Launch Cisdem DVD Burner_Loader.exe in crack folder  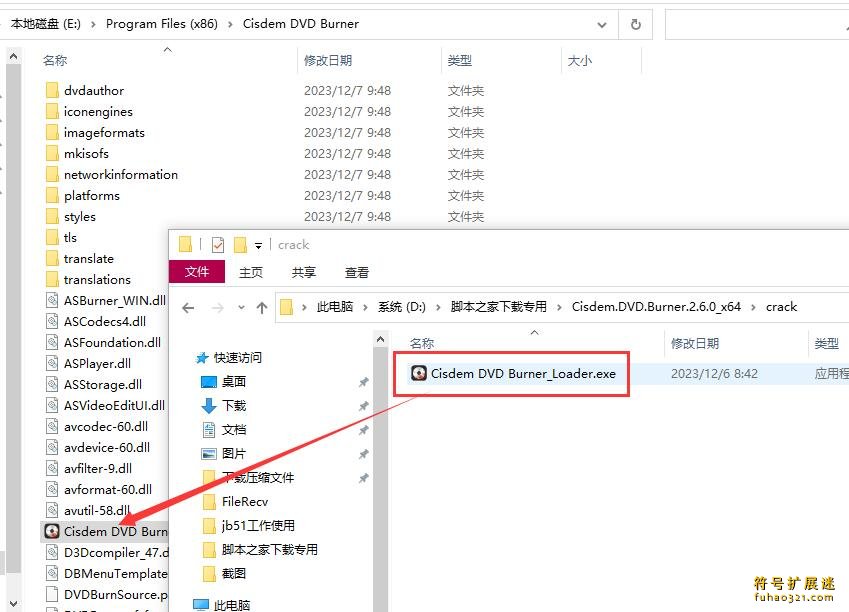pyautogui.click(x=521, y=373)
